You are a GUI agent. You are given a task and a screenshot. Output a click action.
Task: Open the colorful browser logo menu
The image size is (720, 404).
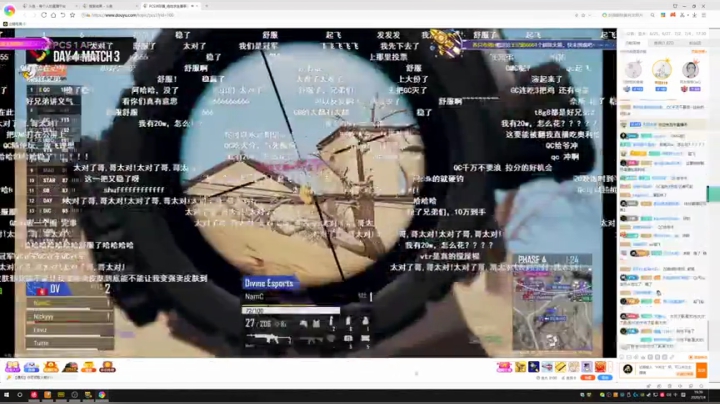coord(9,10)
